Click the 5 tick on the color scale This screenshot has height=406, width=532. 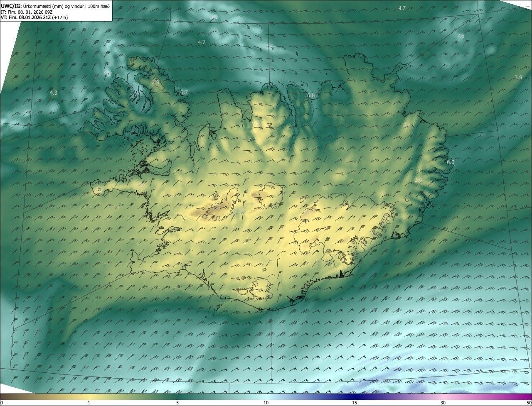click(177, 403)
